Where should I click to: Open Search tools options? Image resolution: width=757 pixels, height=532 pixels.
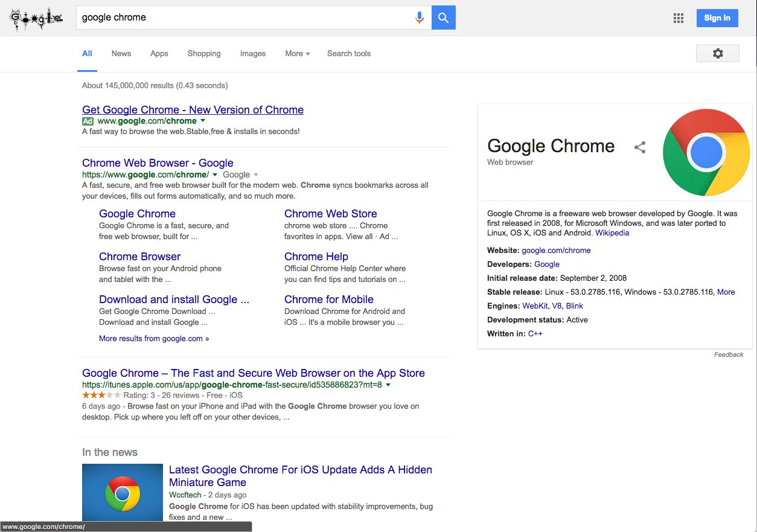pos(349,54)
